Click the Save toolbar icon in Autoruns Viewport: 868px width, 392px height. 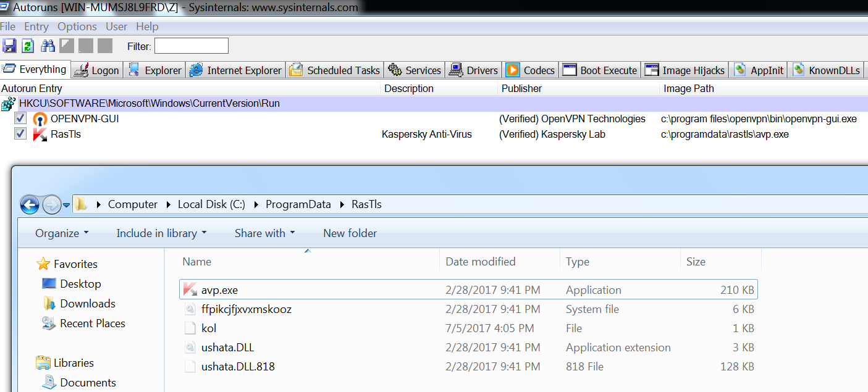pos(9,46)
